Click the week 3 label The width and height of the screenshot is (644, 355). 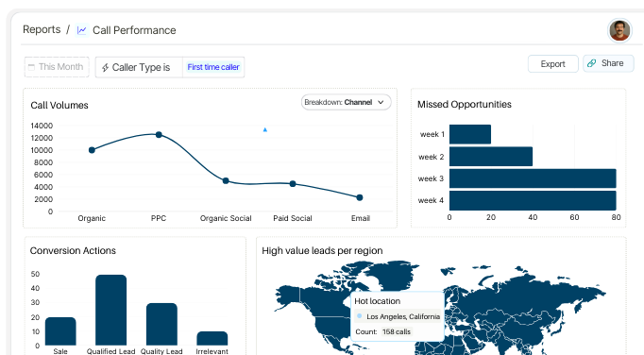point(431,178)
